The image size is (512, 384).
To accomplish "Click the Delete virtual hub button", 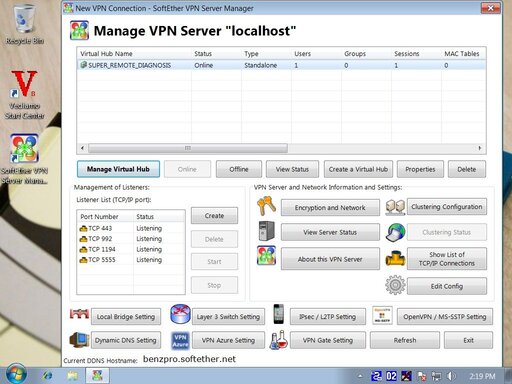I will [467, 169].
